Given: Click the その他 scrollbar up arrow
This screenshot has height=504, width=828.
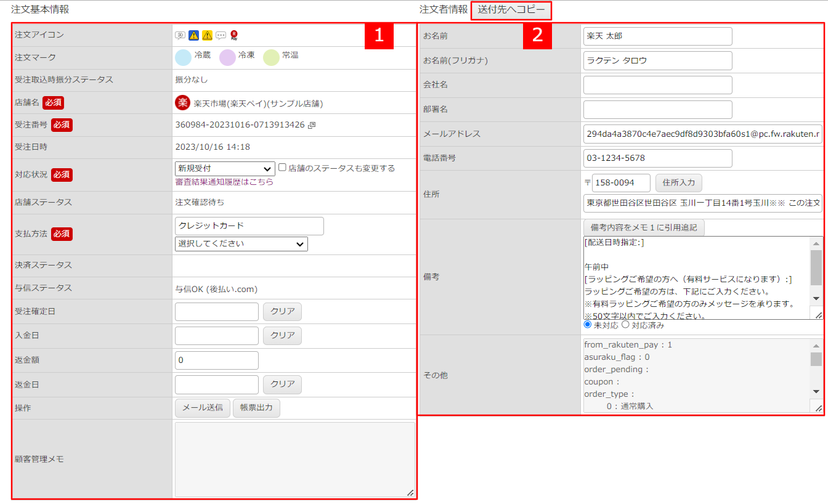Looking at the screenshot, I should (x=816, y=345).
